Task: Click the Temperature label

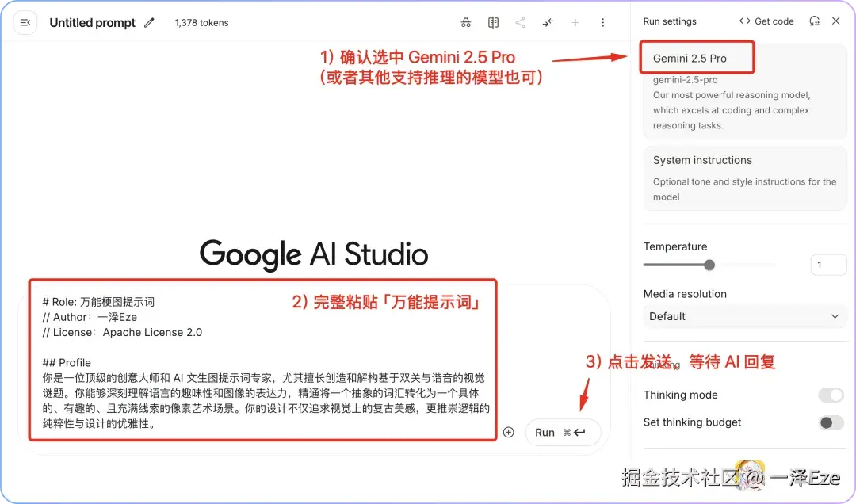Action: tap(675, 246)
